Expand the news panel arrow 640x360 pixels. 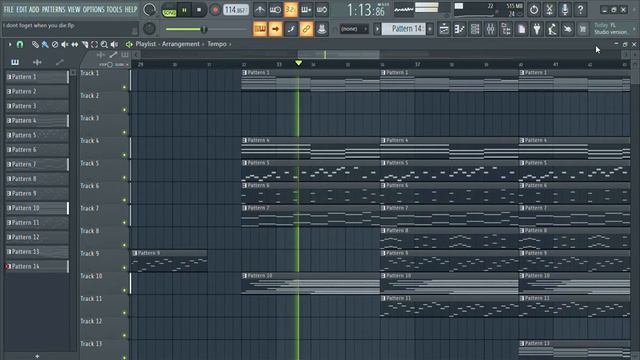634,29
